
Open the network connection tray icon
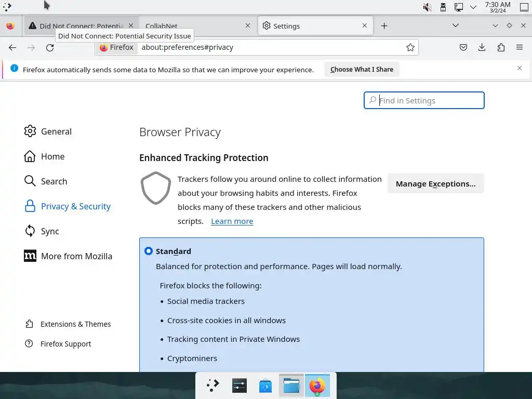coord(458,7)
